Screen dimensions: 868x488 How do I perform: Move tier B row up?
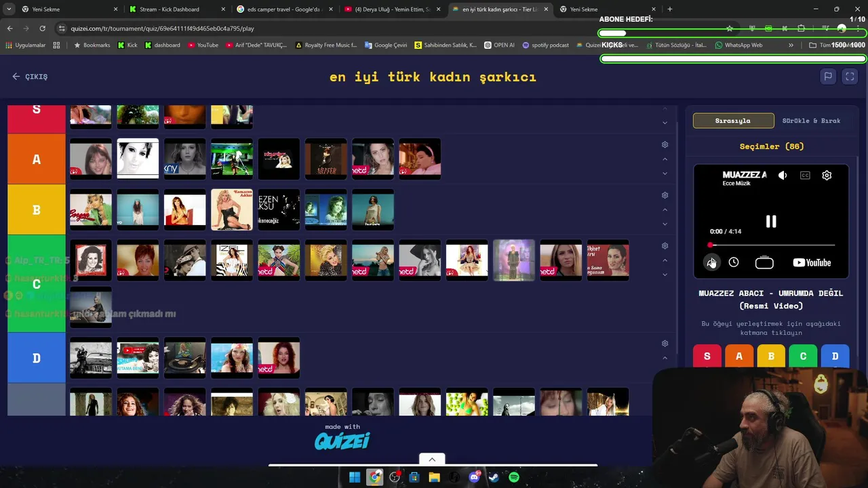click(x=665, y=210)
